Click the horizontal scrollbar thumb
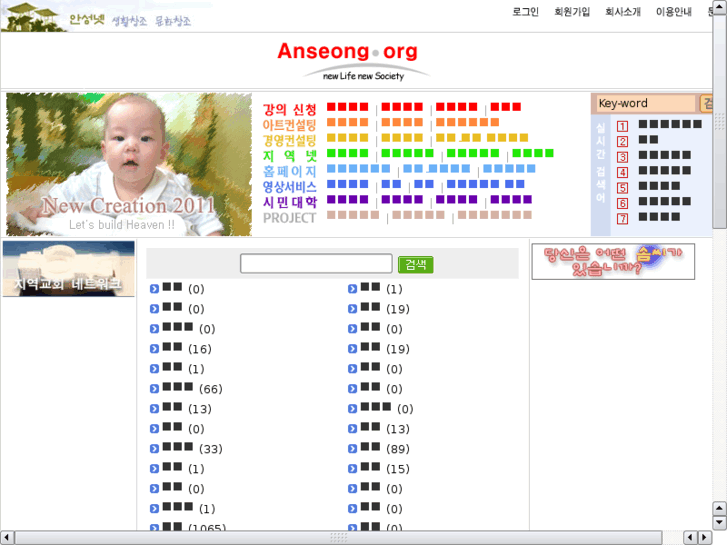This screenshot has width=727, height=545. (338, 538)
